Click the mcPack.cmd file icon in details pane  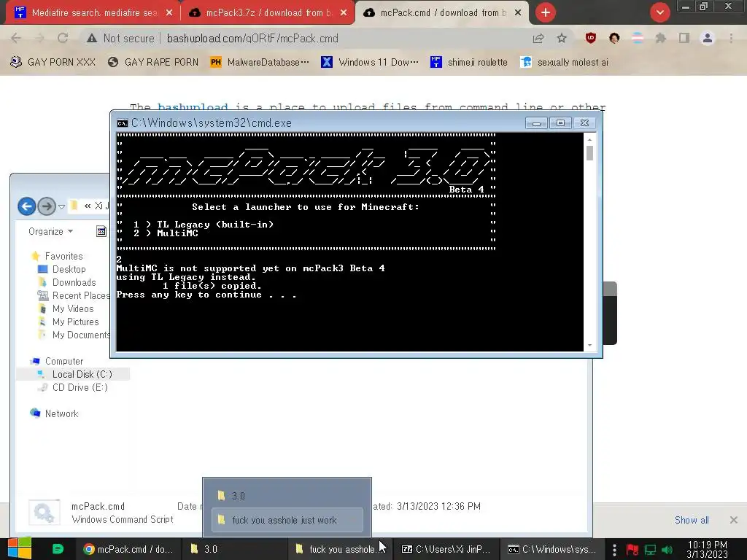click(44, 513)
